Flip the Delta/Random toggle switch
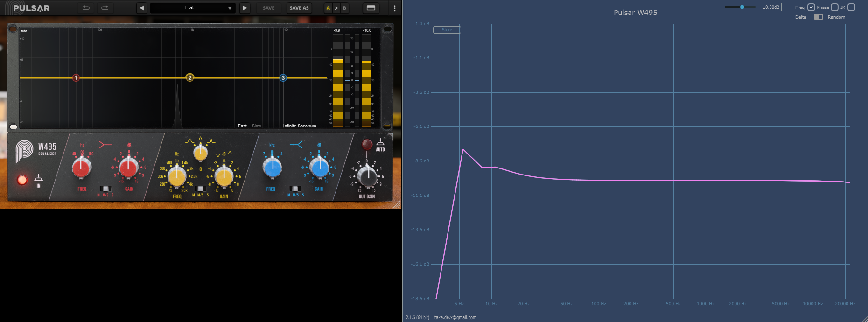 818,17
